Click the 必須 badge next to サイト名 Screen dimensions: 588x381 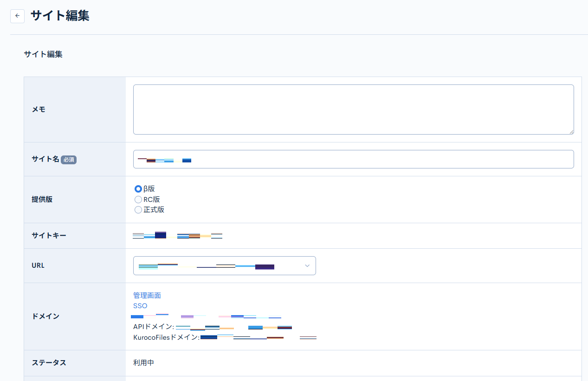click(69, 159)
